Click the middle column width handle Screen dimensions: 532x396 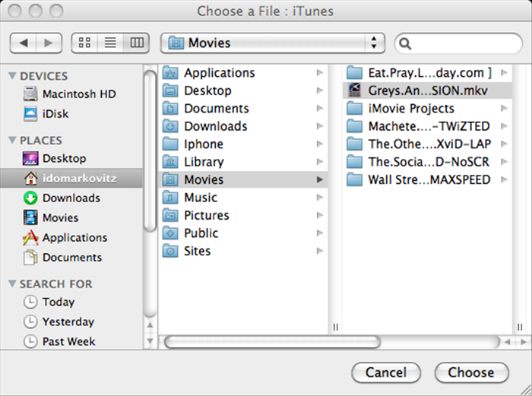pos(336,327)
